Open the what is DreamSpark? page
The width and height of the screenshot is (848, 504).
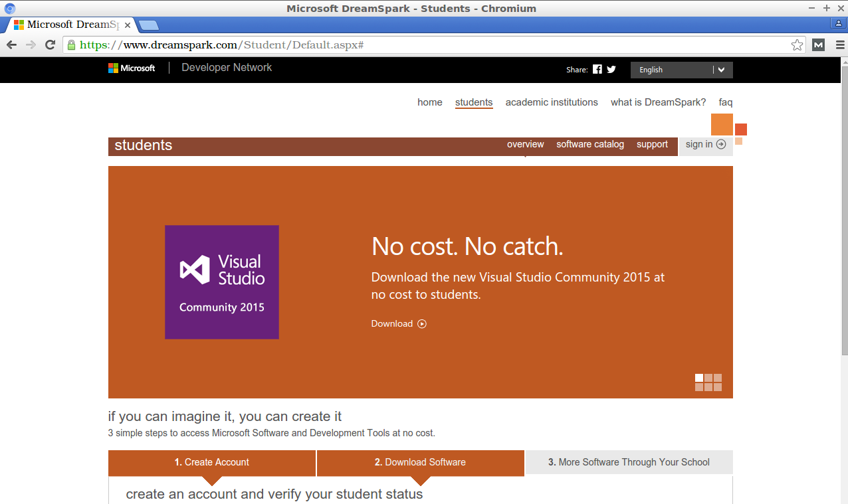coord(659,102)
